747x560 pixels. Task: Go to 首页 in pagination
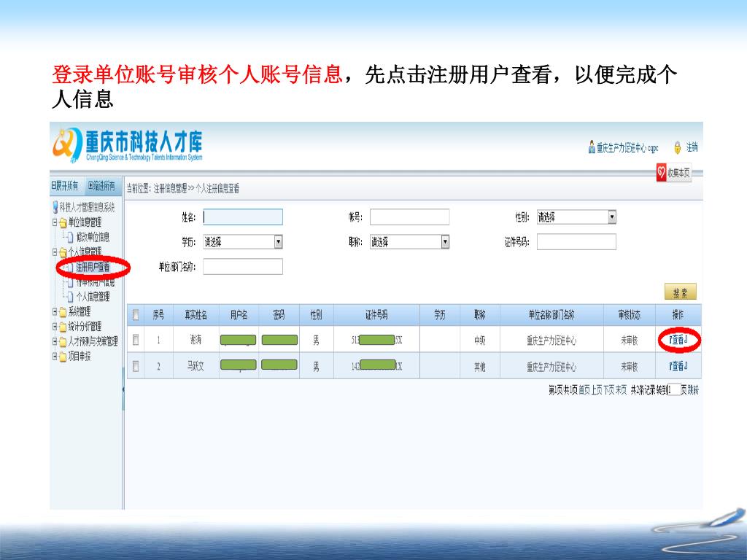[x=584, y=391]
